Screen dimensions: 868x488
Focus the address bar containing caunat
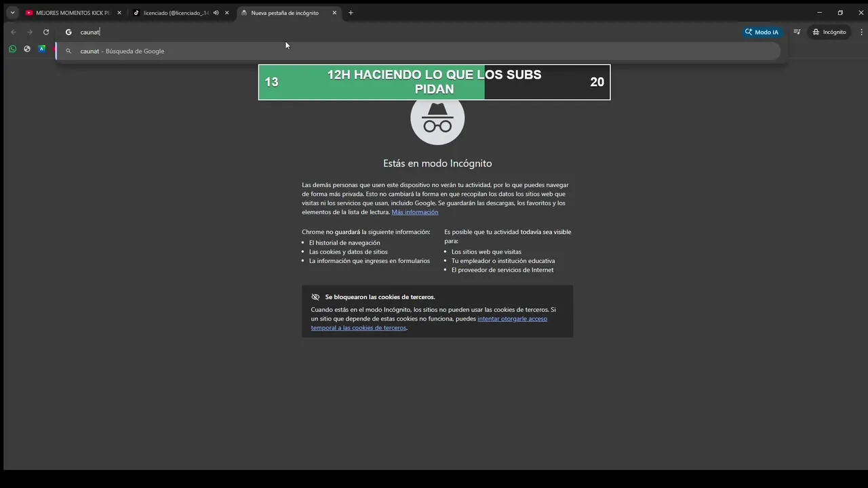[407, 32]
